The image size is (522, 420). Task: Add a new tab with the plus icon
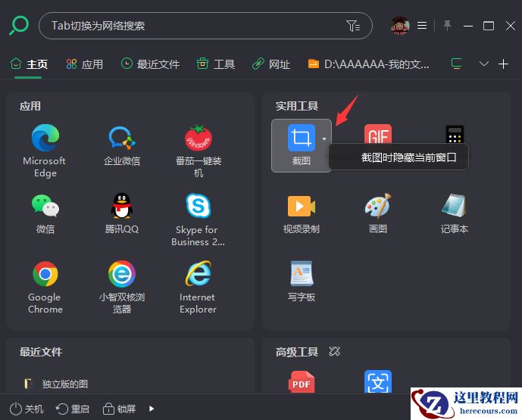click(x=503, y=64)
